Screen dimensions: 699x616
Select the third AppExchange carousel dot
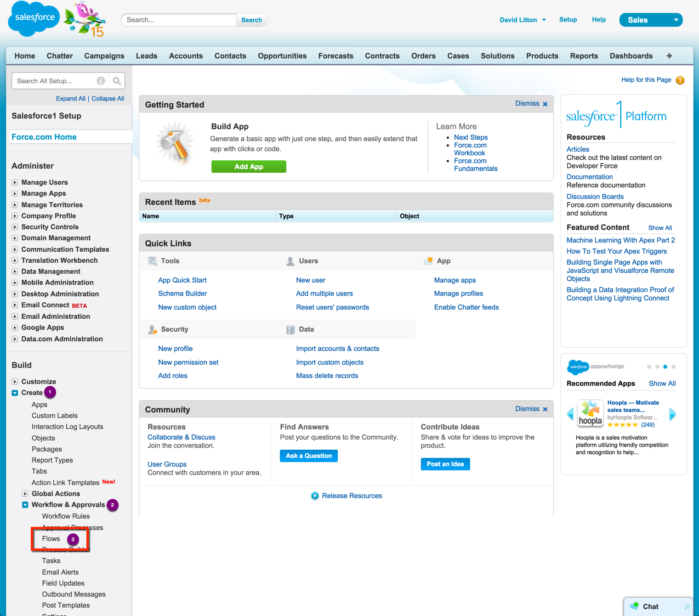[x=665, y=367]
